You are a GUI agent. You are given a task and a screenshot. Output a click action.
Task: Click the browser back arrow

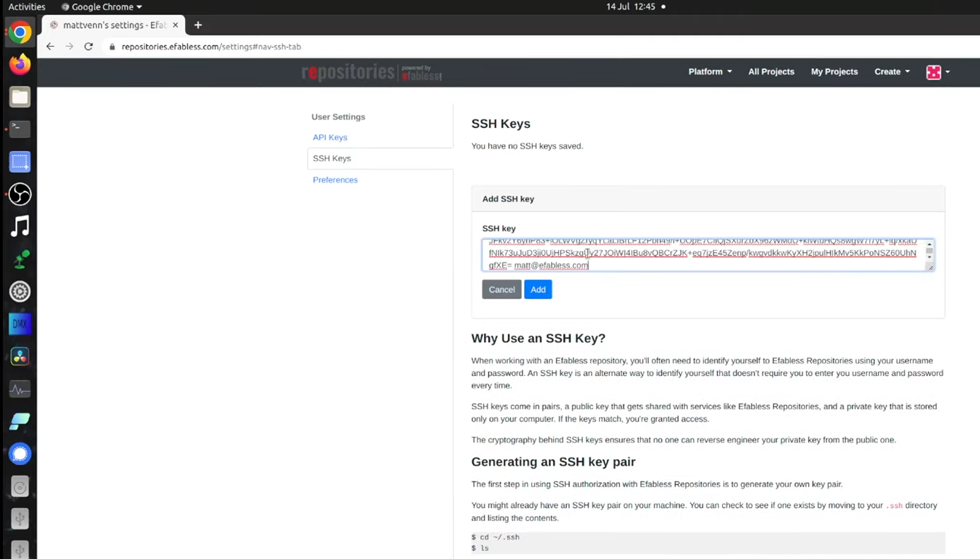pyautogui.click(x=50, y=47)
